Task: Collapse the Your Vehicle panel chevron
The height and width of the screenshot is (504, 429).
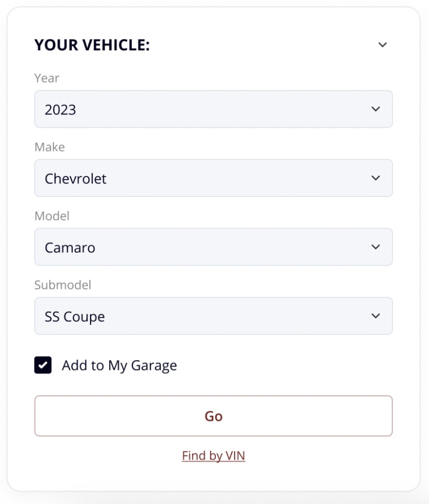Action: point(382,45)
